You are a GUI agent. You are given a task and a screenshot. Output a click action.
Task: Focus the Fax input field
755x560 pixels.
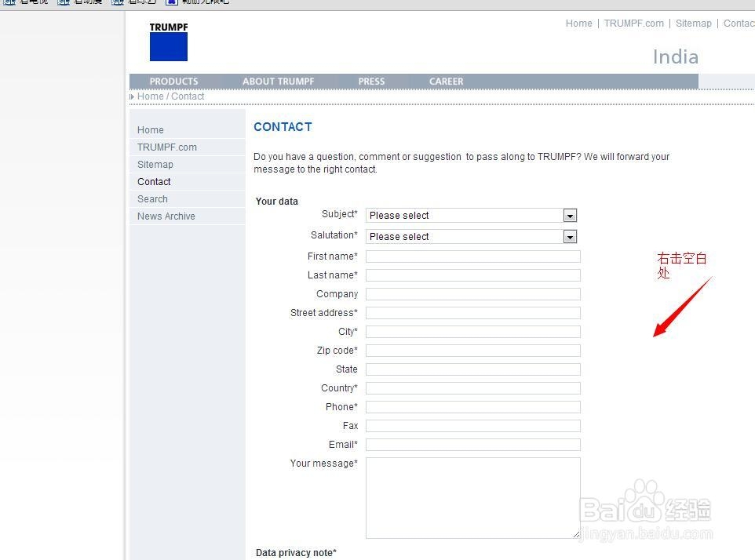click(472, 426)
